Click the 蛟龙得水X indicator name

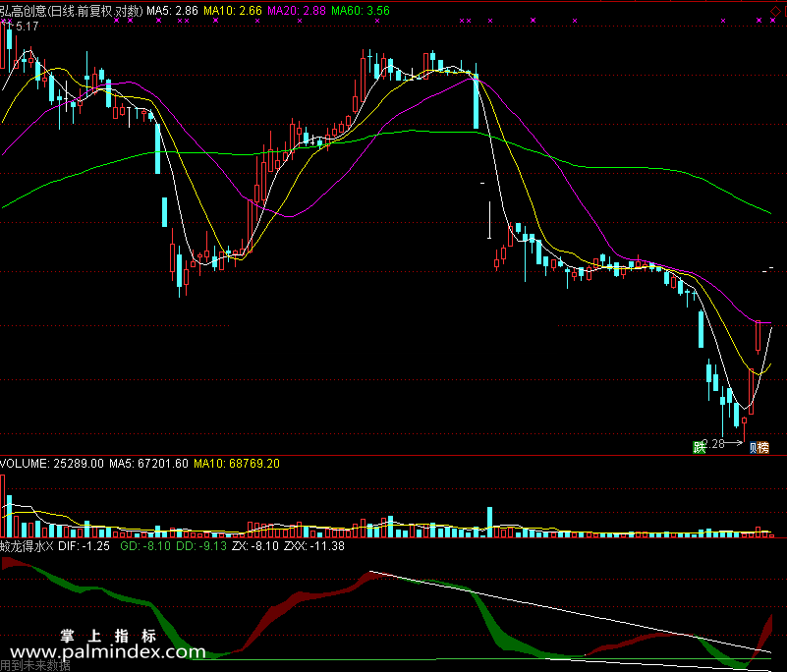27,546
